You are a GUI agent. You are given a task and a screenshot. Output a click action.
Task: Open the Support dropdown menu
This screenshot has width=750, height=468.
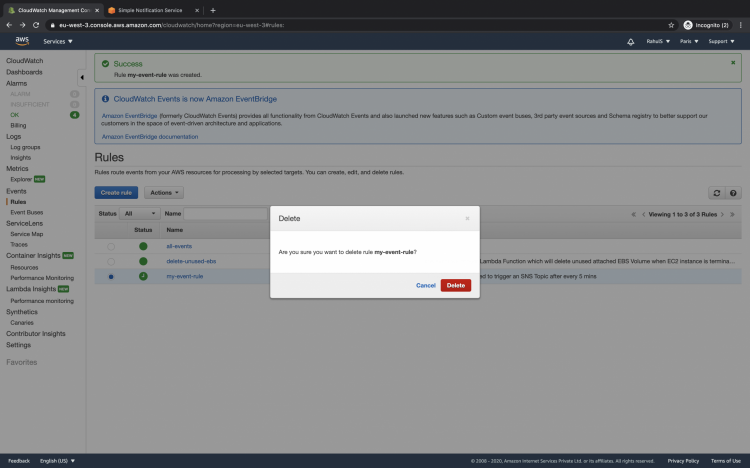click(x=721, y=42)
